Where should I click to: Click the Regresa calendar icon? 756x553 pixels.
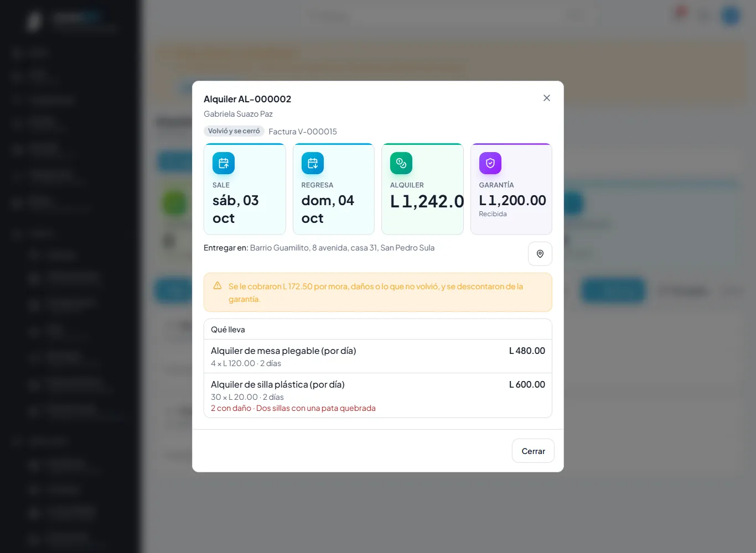(313, 163)
